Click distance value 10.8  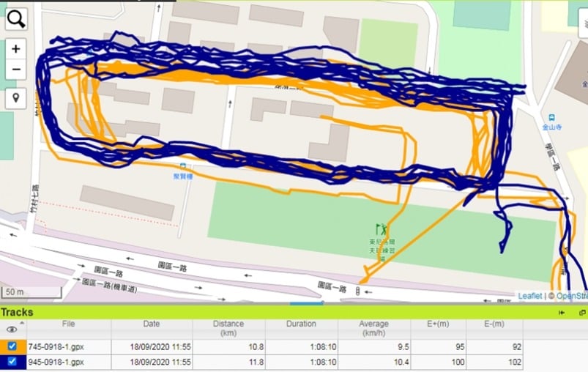click(x=256, y=347)
